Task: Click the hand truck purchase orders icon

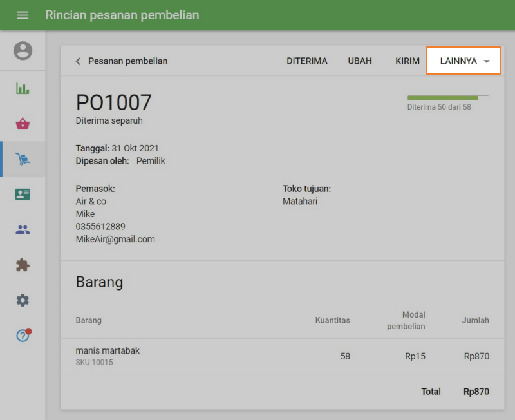Action: click(x=23, y=158)
